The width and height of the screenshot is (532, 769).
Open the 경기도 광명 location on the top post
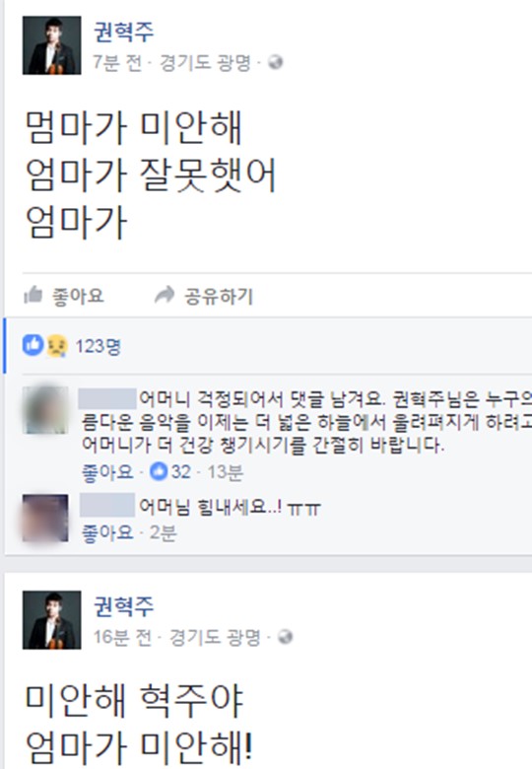[x=205, y=62]
